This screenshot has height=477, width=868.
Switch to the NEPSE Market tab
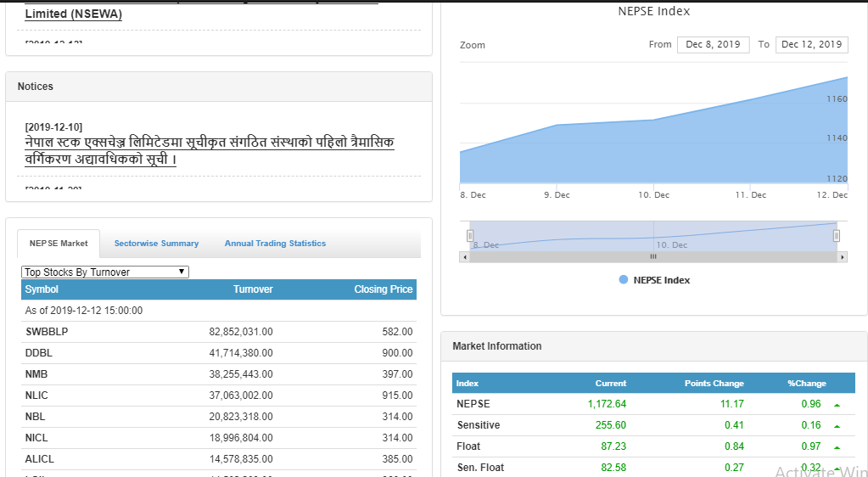tap(59, 244)
